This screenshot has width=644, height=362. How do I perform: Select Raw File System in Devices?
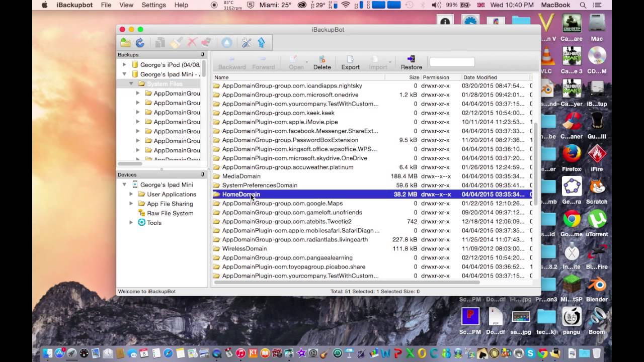pos(170,213)
